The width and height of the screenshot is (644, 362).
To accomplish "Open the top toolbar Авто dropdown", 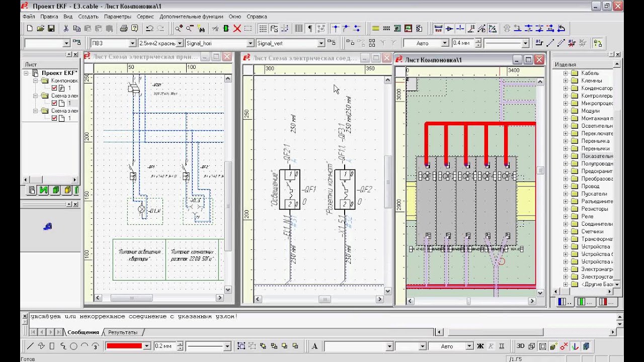I will pos(445,43).
